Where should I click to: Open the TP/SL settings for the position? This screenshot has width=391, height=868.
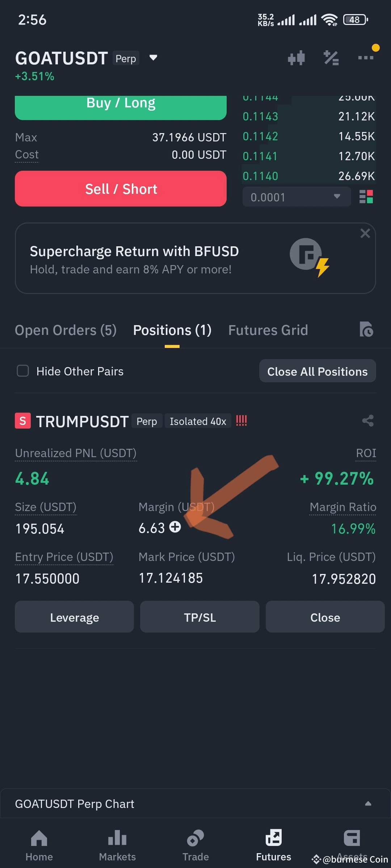pyautogui.click(x=200, y=617)
